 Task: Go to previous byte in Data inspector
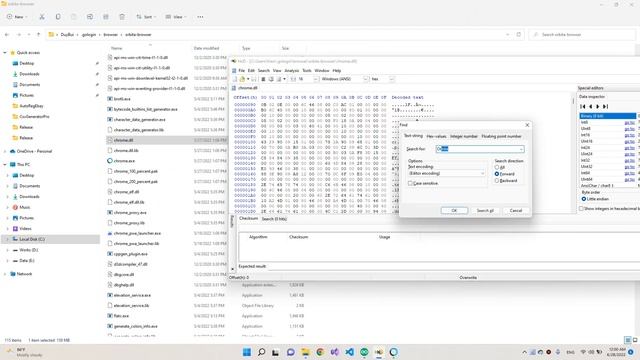click(x=591, y=107)
